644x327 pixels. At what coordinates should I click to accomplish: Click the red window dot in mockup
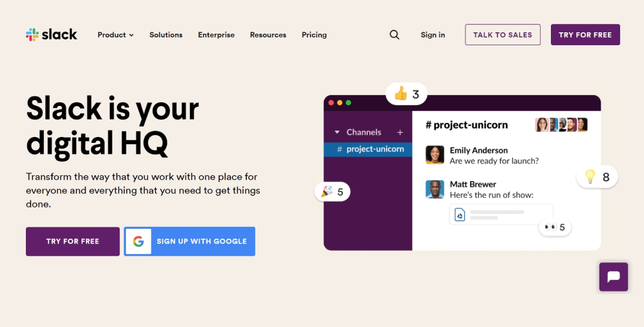pyautogui.click(x=331, y=103)
